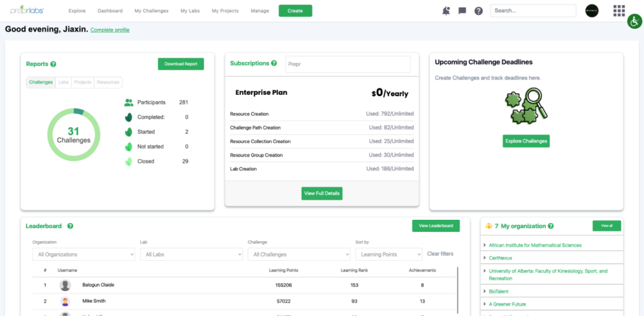
Task: Click the View Leaderboard button
Action: point(436,226)
